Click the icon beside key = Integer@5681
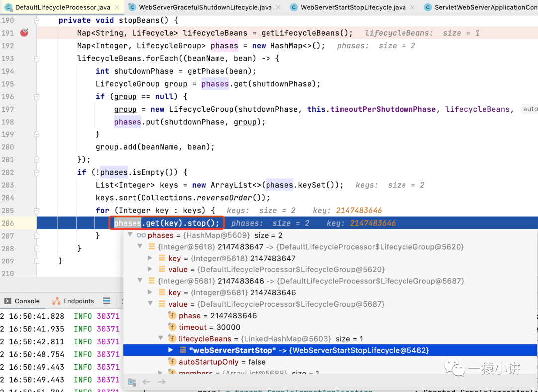Viewport: 538px width, 392px height. point(162,292)
